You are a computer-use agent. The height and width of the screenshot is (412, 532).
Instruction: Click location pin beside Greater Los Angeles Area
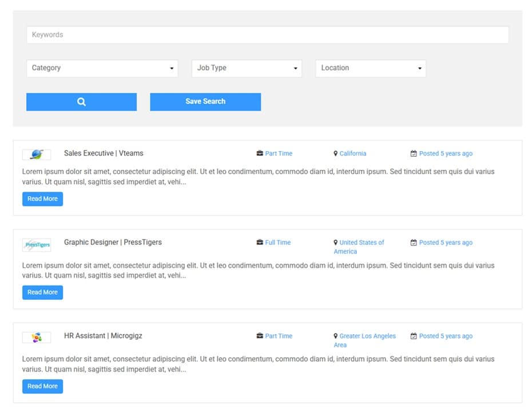click(336, 336)
